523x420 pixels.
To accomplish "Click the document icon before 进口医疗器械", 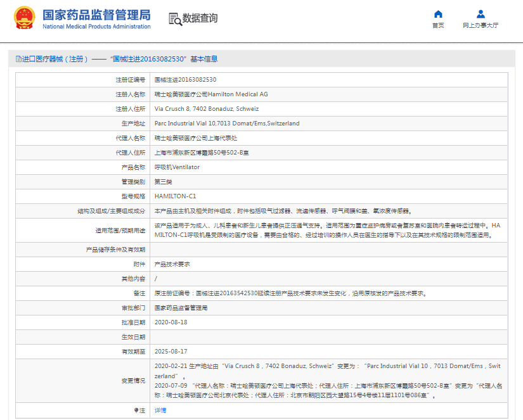I will (x=18, y=59).
